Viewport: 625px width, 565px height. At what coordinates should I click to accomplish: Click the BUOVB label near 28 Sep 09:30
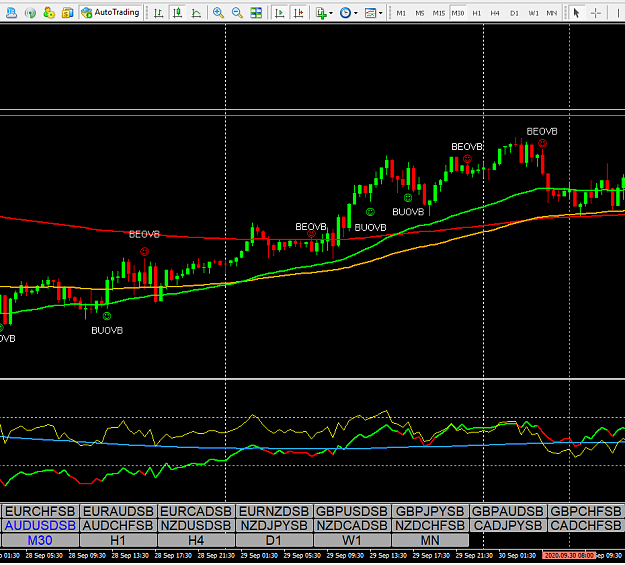(x=107, y=331)
